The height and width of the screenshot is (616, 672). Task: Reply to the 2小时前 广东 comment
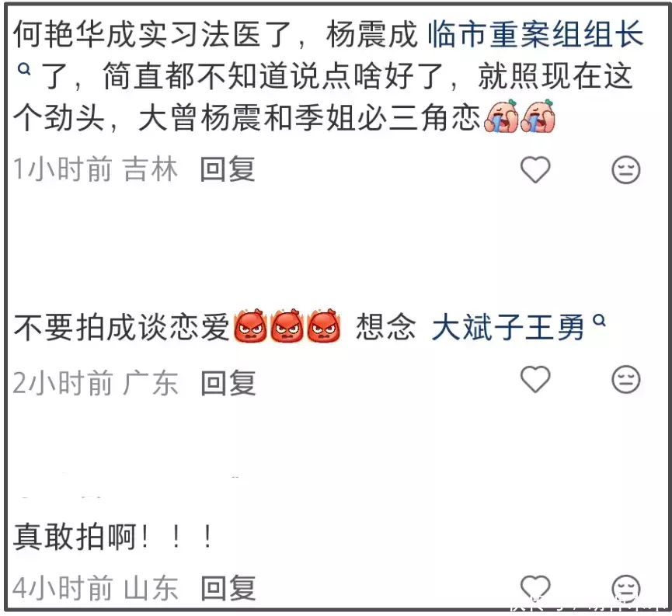[228, 383]
